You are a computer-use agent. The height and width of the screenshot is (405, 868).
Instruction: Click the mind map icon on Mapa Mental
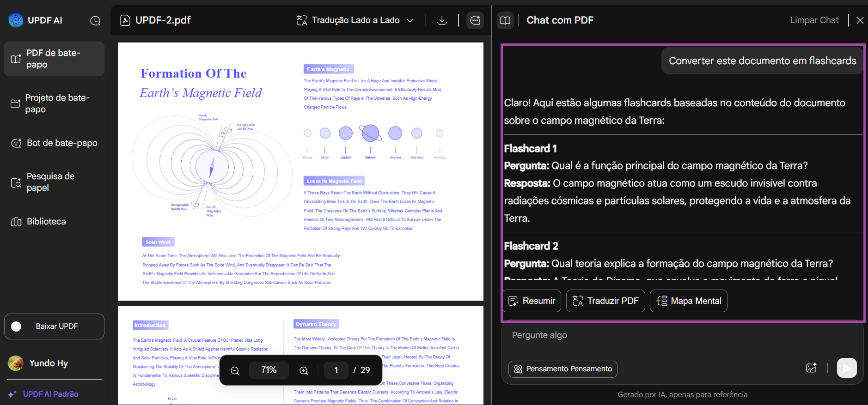pyautogui.click(x=662, y=301)
